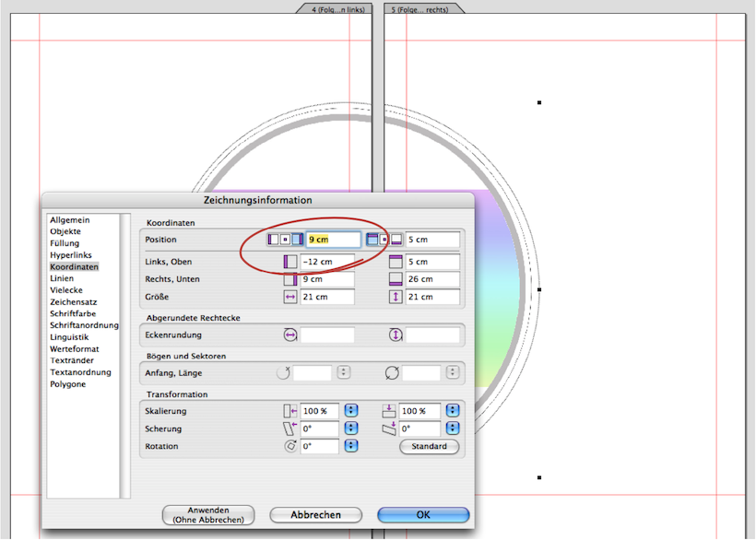Select left-edge horizontal position reference

click(x=273, y=240)
